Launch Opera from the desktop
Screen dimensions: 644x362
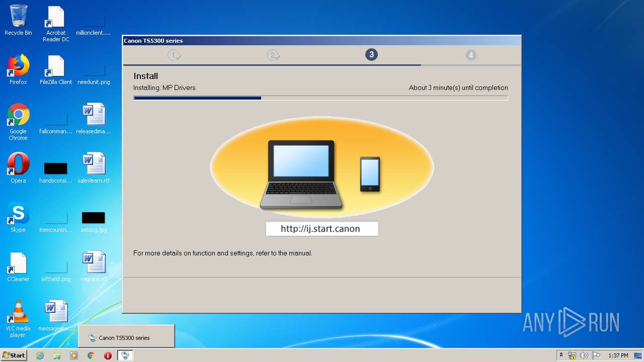[x=18, y=168]
